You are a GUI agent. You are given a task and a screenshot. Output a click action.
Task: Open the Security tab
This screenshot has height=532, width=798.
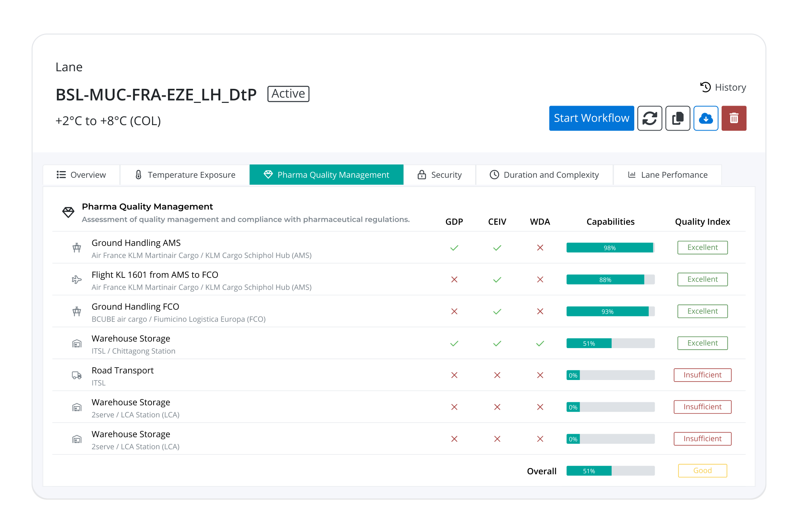[439, 175]
